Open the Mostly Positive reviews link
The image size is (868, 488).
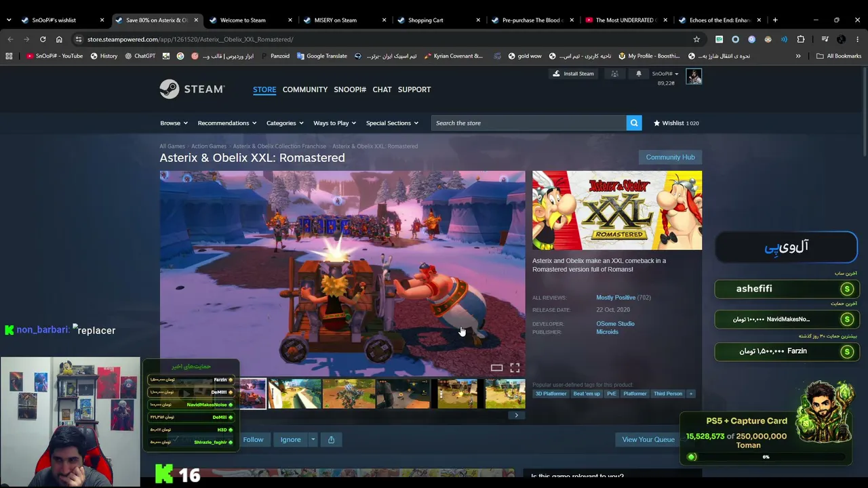616,298
